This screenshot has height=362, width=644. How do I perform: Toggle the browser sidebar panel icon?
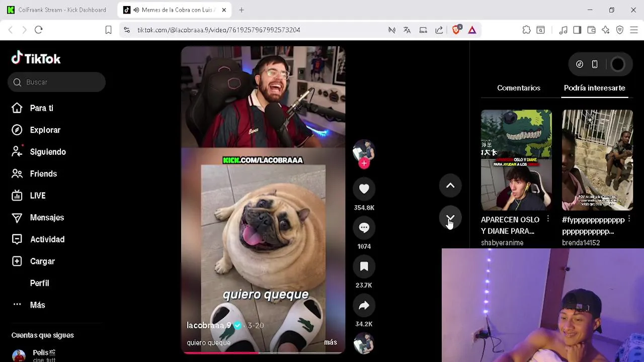(x=577, y=30)
